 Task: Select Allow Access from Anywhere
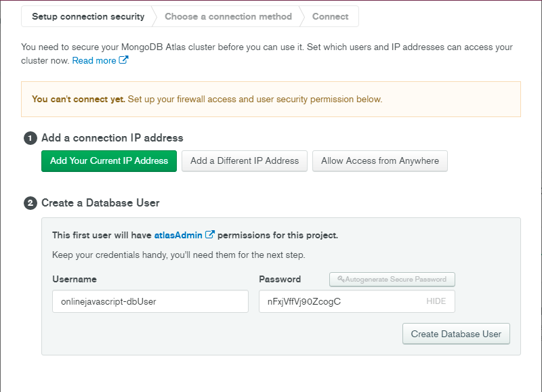(380, 161)
